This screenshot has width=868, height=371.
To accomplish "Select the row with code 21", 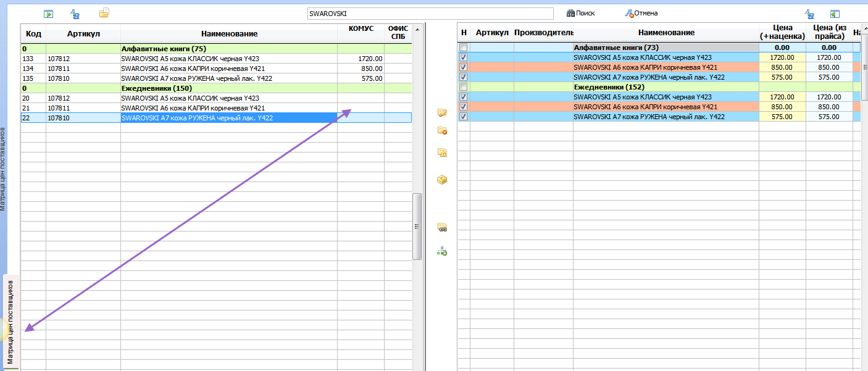I will pos(216,107).
